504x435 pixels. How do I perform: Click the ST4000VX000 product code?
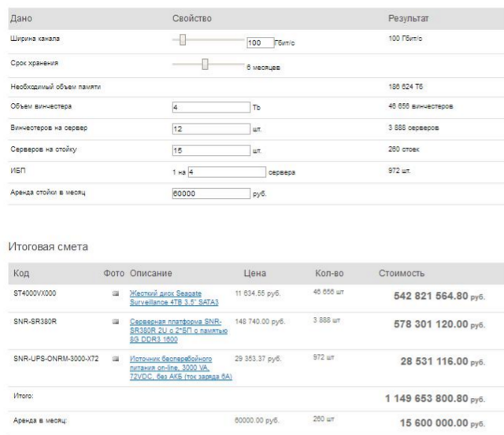coord(37,293)
